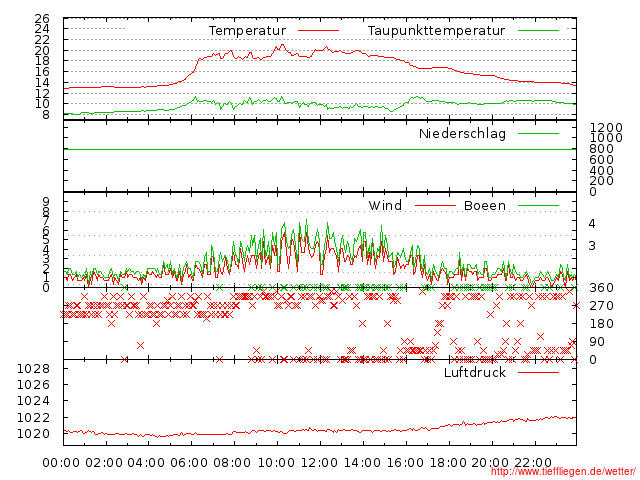This screenshot has height=480, width=640.
Task: Click the 04:00 time axis label
Action: click(x=146, y=463)
